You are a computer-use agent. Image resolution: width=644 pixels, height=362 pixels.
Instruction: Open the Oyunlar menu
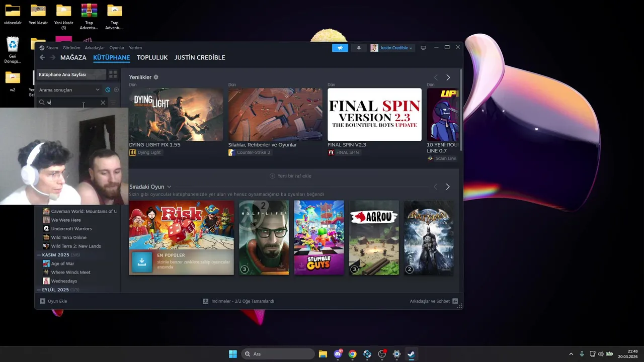117,48
